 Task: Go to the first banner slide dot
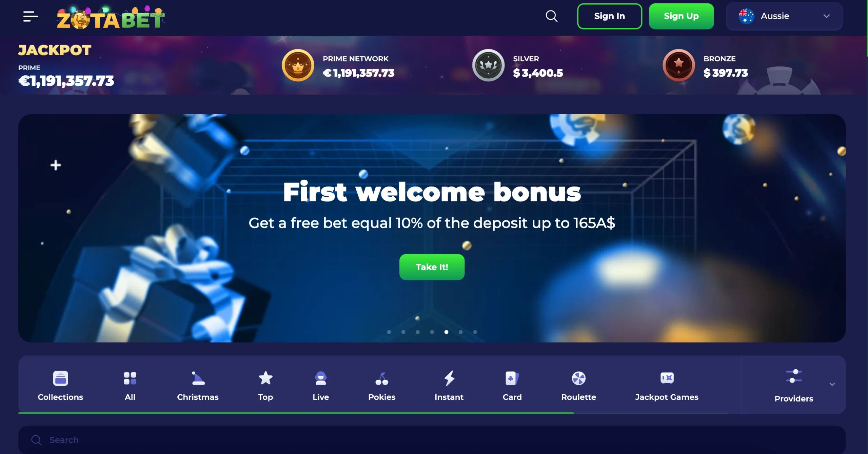389,332
